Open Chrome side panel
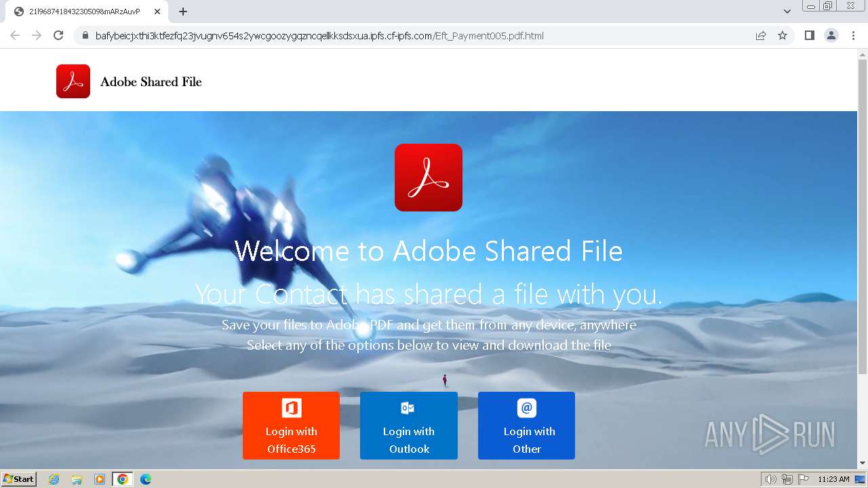The width and height of the screenshot is (868, 488). click(809, 35)
